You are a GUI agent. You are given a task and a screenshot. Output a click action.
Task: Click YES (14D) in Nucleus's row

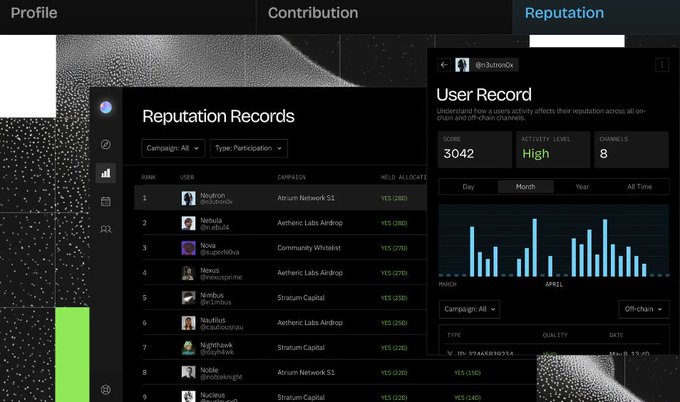[x=467, y=397]
